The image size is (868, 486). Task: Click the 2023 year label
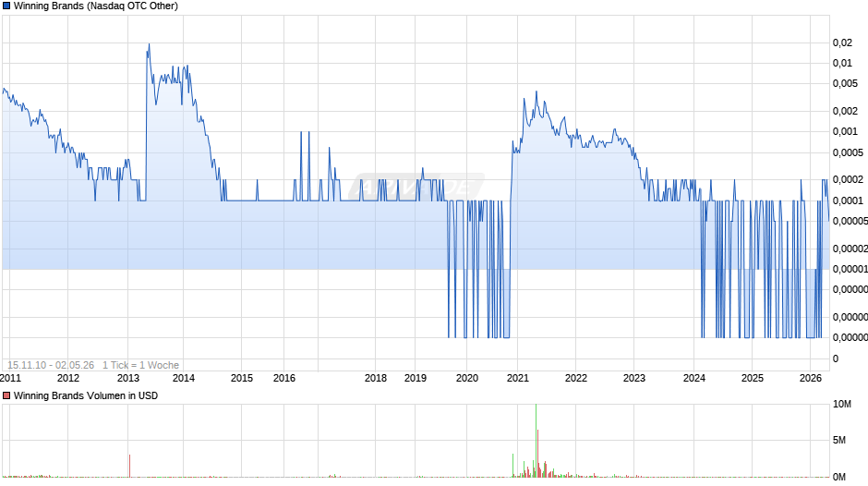point(634,378)
